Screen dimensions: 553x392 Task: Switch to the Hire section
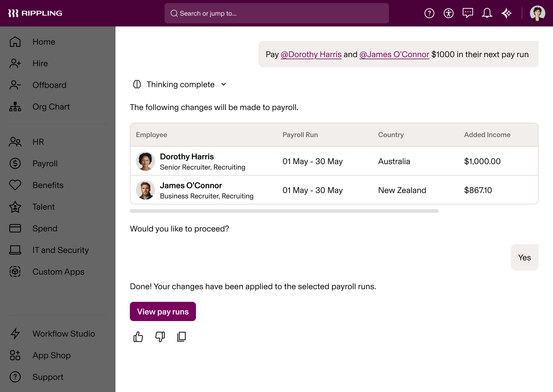[40, 63]
